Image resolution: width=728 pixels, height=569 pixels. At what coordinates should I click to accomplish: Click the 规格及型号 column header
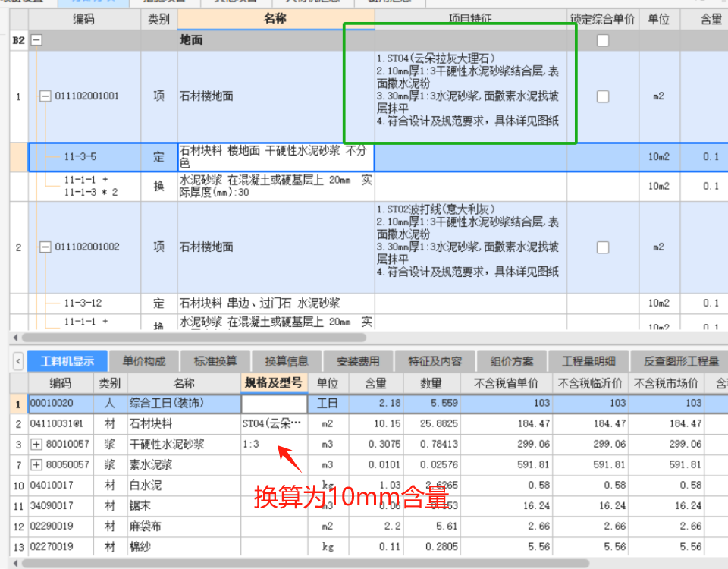(274, 383)
